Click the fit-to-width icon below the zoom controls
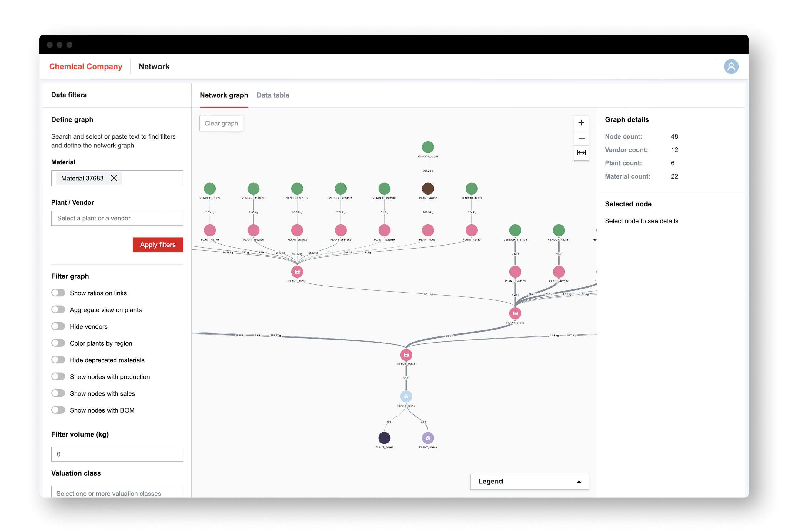The height and width of the screenshot is (532, 788). pos(581,153)
